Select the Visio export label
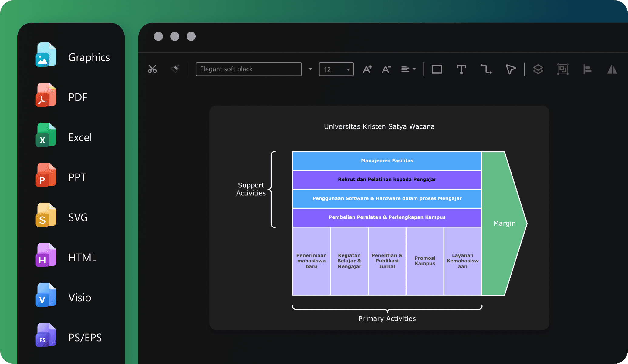628x364 pixels. [80, 298]
